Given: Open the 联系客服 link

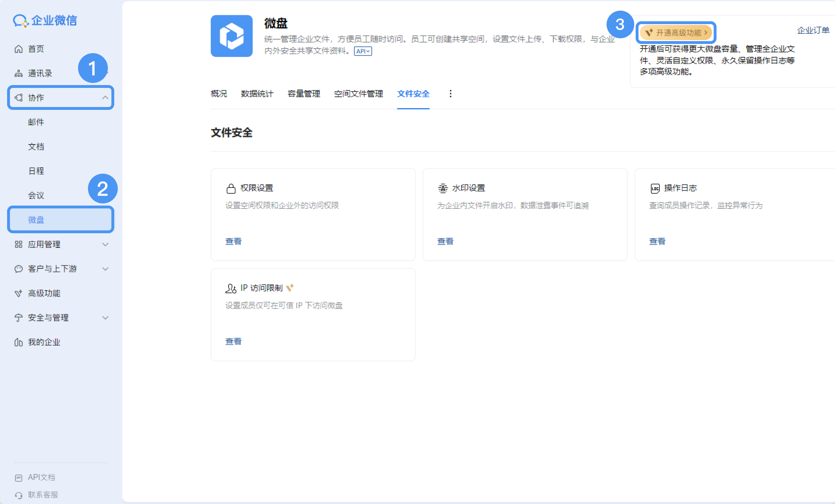Looking at the screenshot, I should [43, 495].
